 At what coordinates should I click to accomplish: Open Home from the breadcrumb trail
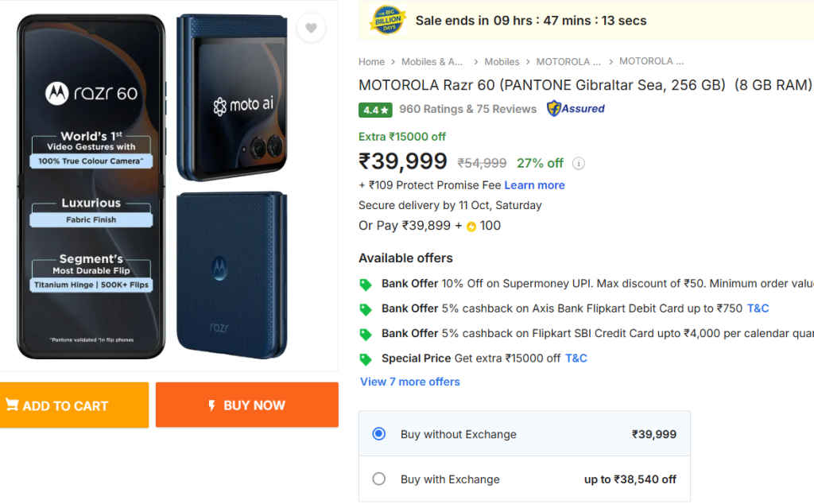(x=371, y=61)
